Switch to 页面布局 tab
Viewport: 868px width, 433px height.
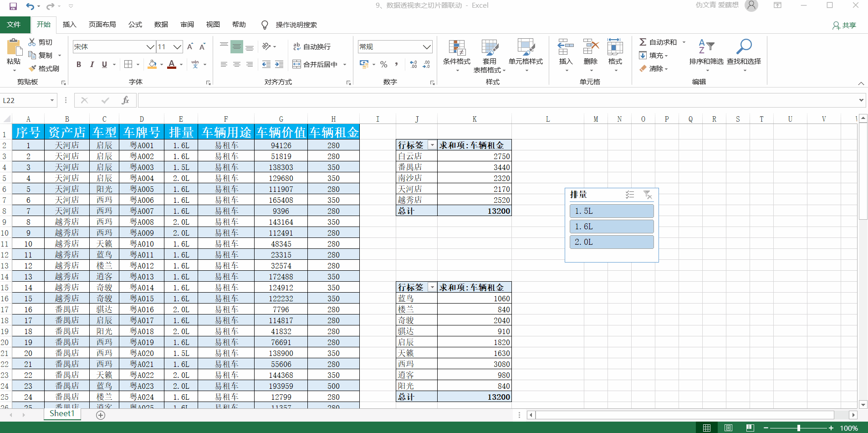pyautogui.click(x=102, y=25)
